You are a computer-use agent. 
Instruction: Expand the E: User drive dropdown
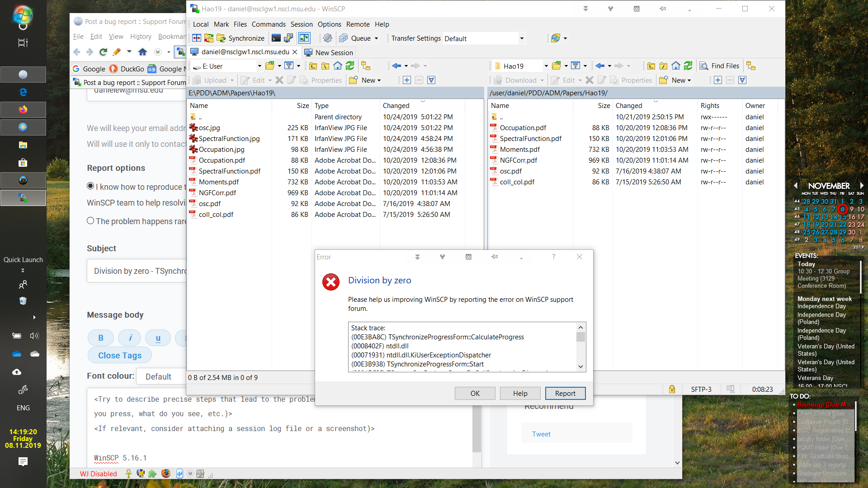click(259, 66)
